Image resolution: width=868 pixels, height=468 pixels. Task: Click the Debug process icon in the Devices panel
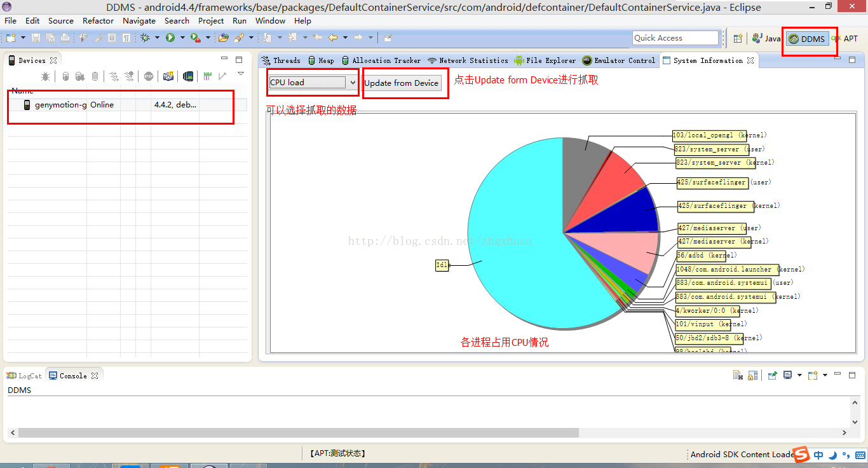45,76
